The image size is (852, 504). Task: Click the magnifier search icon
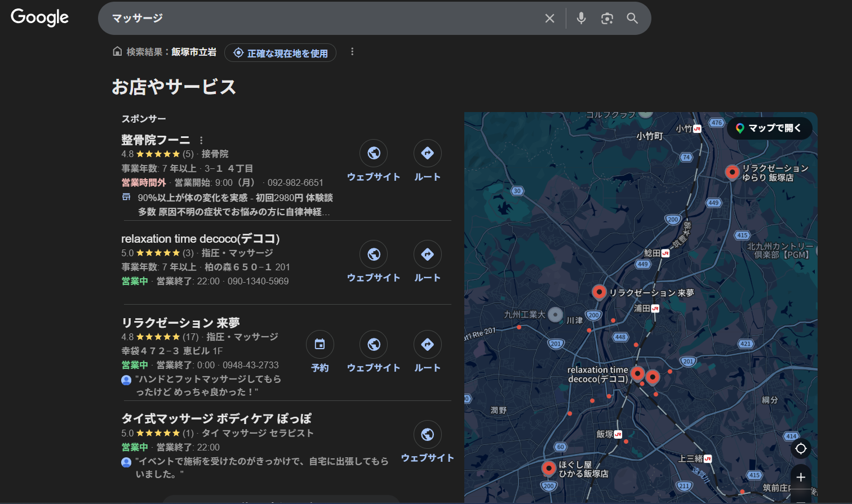click(632, 19)
